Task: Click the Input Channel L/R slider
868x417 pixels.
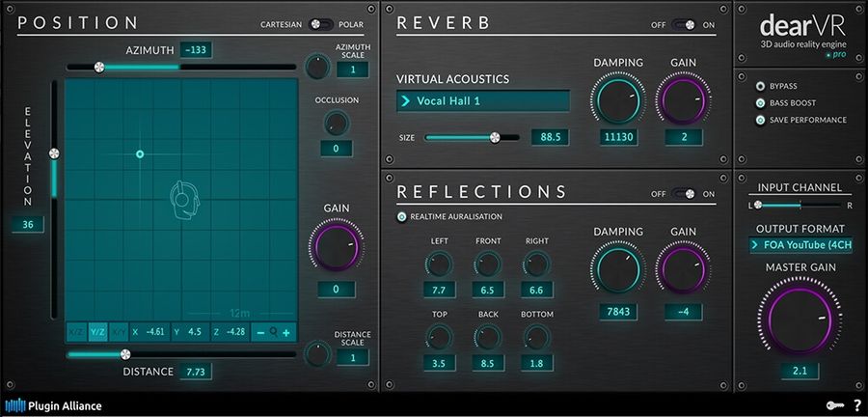Action: [x=800, y=205]
